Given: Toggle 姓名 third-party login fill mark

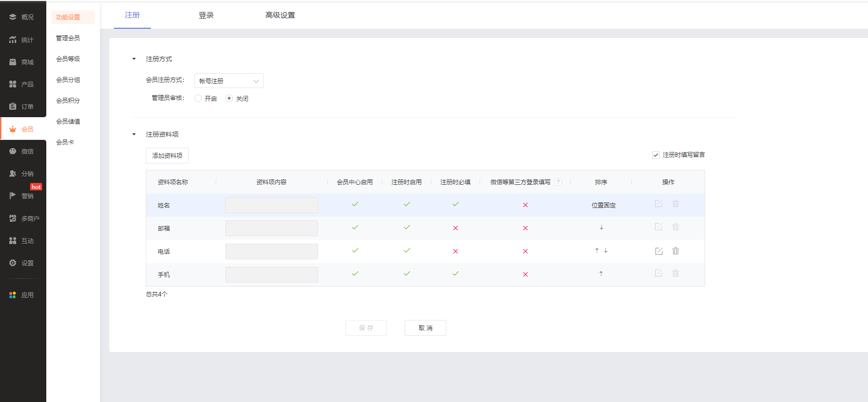Looking at the screenshot, I should click(x=525, y=205).
